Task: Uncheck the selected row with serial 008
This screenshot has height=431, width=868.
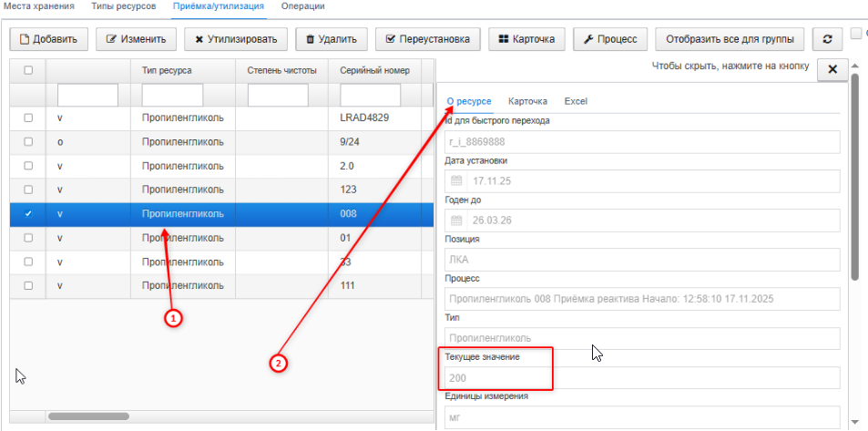Action: pyautogui.click(x=28, y=214)
